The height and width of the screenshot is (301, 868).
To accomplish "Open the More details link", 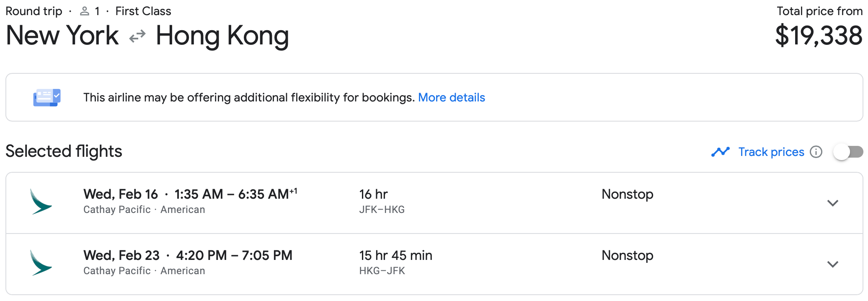I will (451, 97).
